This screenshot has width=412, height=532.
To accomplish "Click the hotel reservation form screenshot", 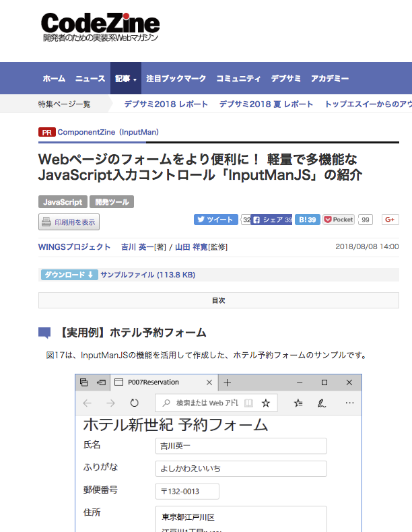I will click(218, 453).
